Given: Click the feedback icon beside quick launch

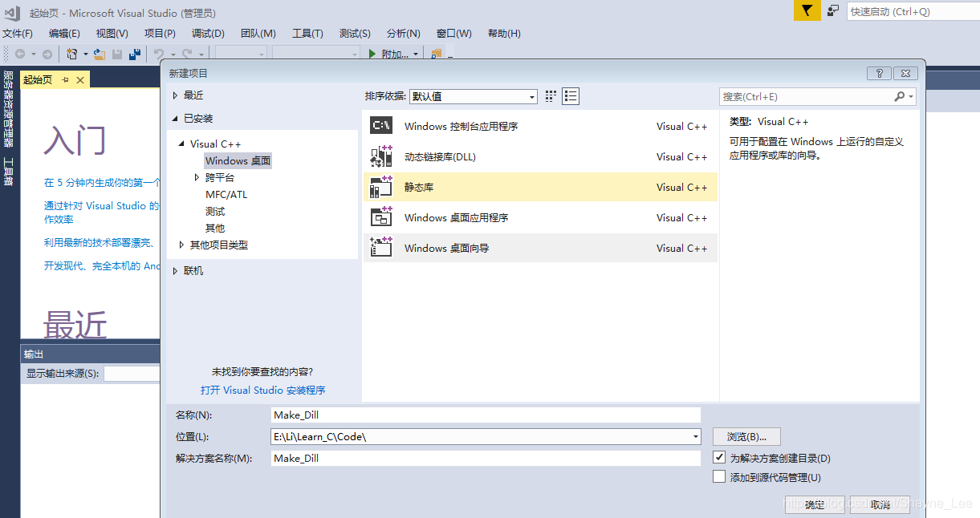Looking at the screenshot, I should tap(833, 10).
